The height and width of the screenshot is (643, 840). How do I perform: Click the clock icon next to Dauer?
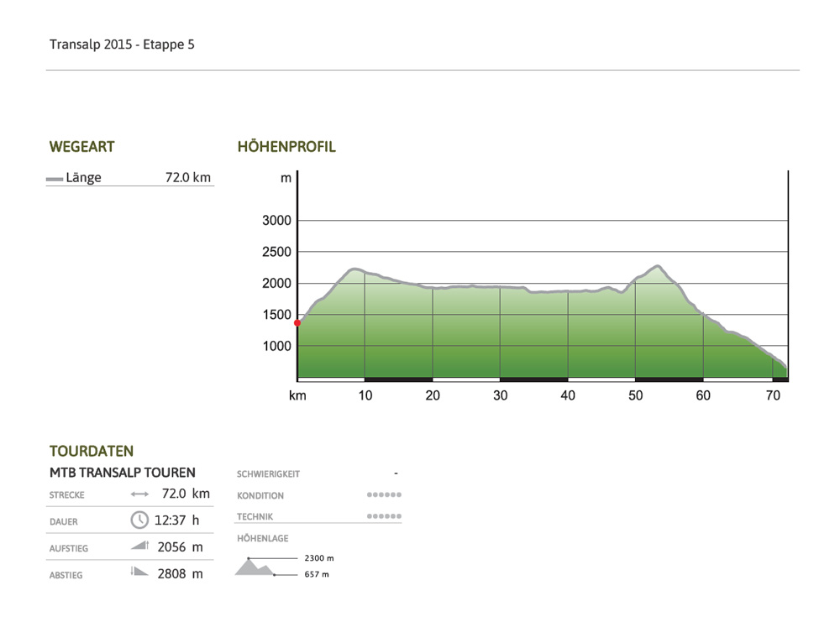[139, 520]
